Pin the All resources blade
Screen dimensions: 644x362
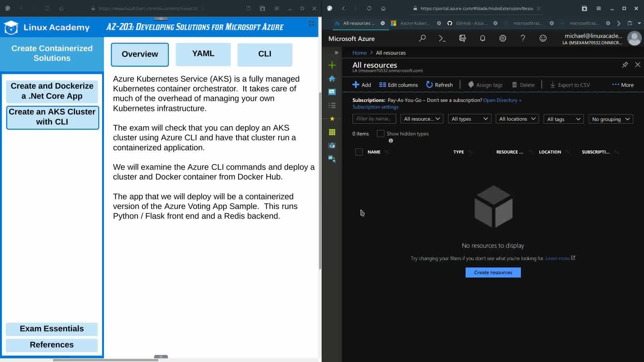click(x=625, y=65)
